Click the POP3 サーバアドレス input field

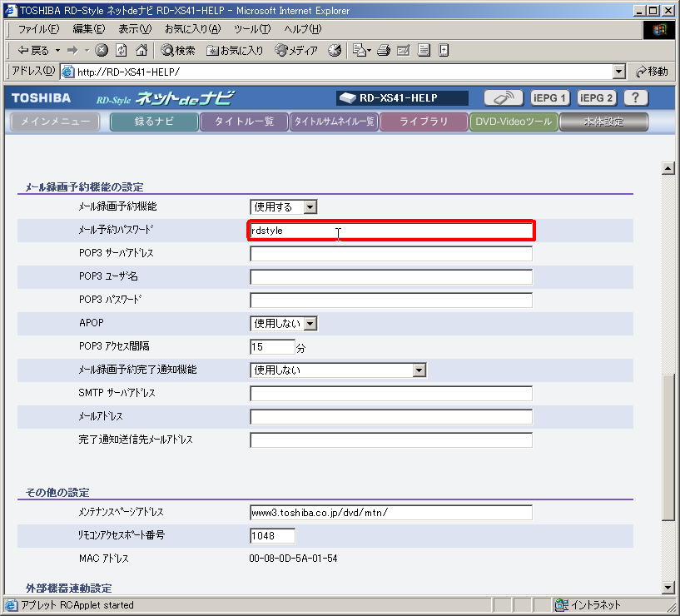coord(391,253)
